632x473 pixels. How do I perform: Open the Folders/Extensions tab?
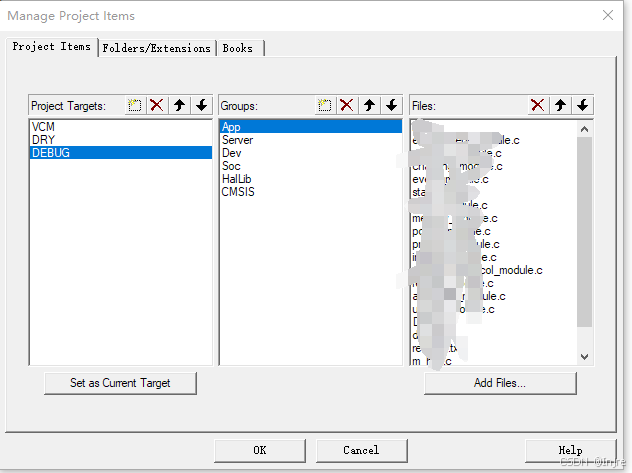(x=157, y=48)
